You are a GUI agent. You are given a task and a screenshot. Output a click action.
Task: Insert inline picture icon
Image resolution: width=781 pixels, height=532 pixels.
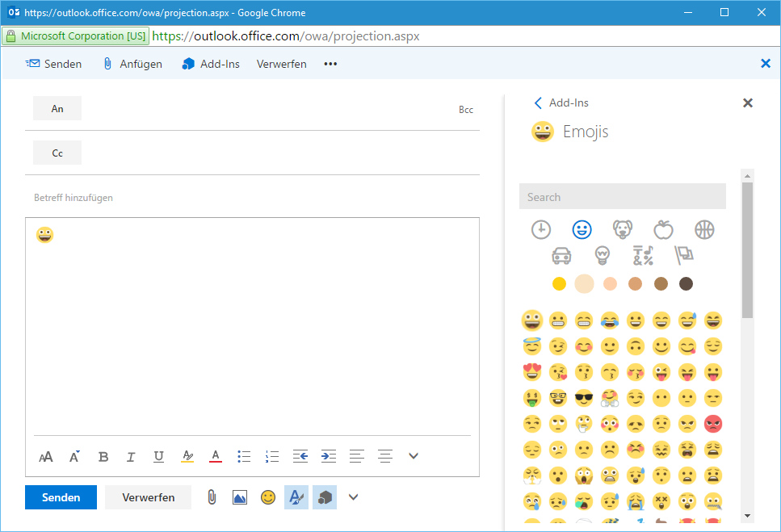pyautogui.click(x=240, y=497)
